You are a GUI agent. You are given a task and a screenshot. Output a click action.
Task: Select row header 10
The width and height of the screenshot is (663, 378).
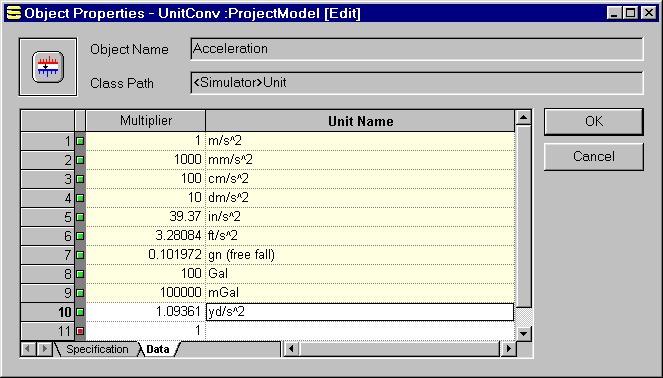(48, 312)
